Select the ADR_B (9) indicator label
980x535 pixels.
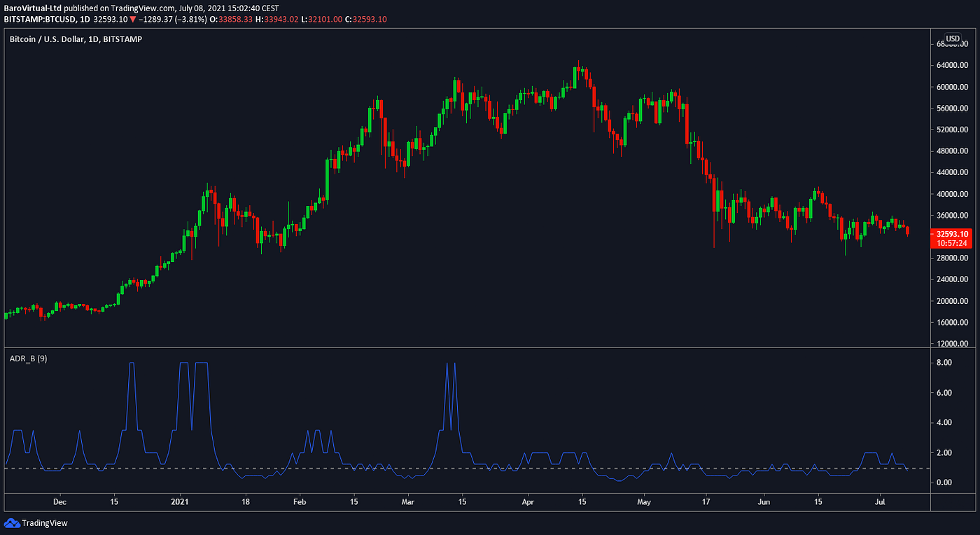click(x=27, y=359)
